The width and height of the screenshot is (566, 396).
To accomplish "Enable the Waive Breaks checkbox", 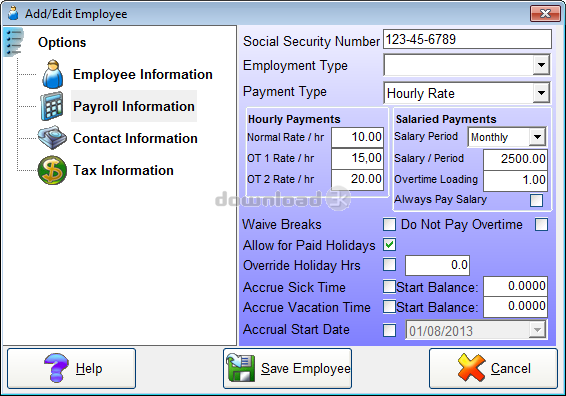I will tap(389, 224).
